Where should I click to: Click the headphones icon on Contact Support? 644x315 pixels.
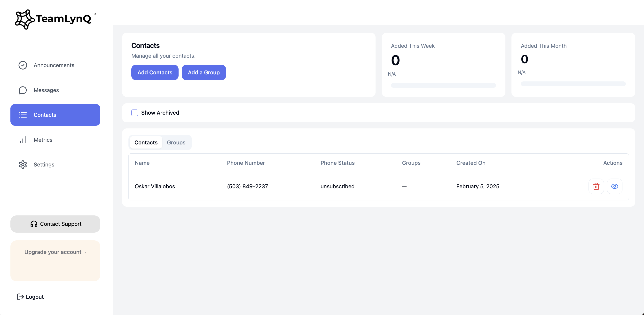coord(34,224)
